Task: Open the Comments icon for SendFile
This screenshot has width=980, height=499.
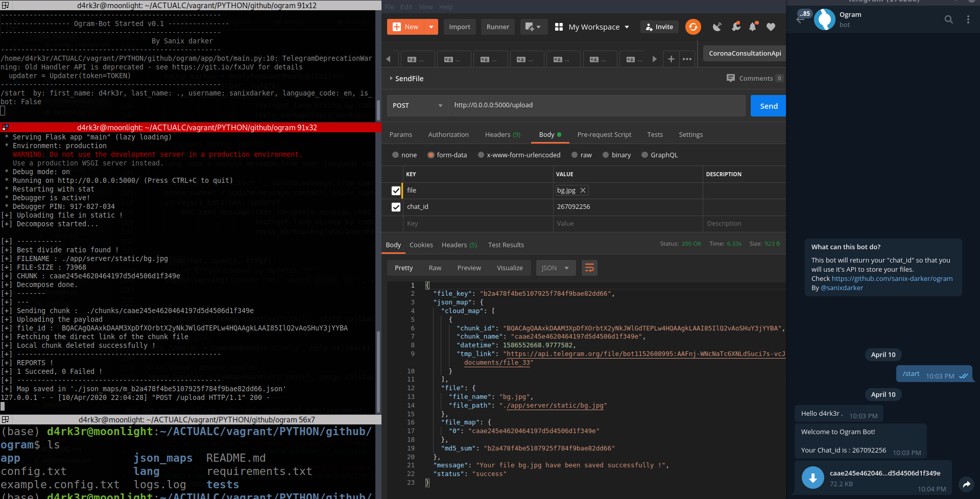Action: tap(731, 78)
